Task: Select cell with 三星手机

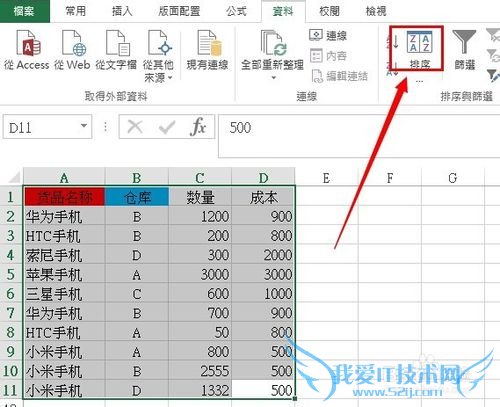Action: pyautogui.click(x=64, y=294)
